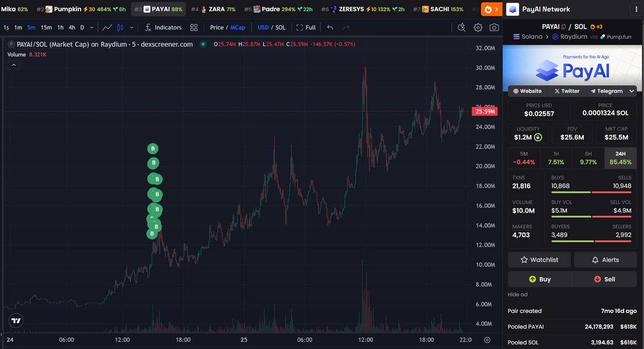Open the Alerts button

click(605, 260)
